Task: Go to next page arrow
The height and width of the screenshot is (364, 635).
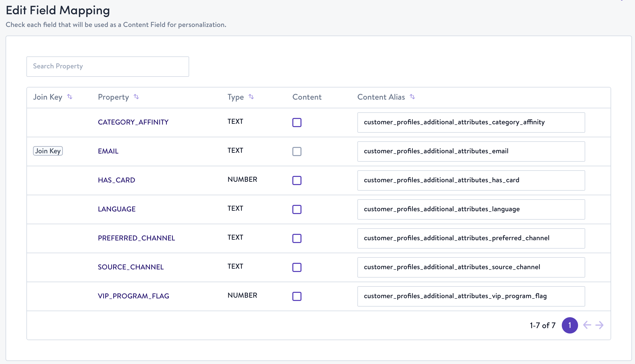Action: (x=599, y=325)
